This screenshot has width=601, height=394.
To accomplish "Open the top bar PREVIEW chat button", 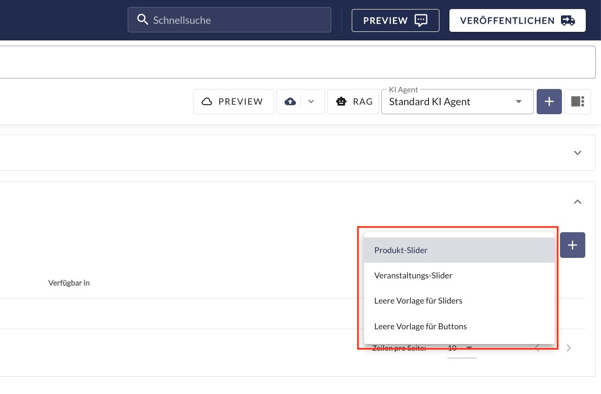I will 395,20.
